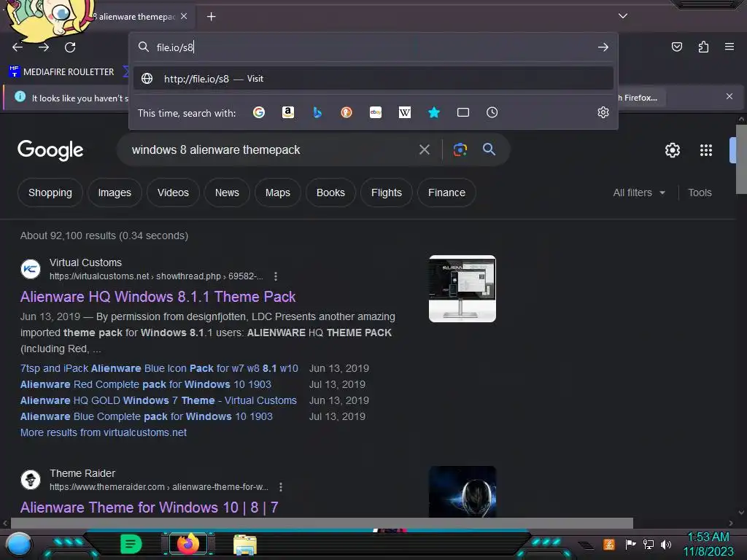Search this time with DuckDuckGo
747x560 pixels.
(347, 112)
